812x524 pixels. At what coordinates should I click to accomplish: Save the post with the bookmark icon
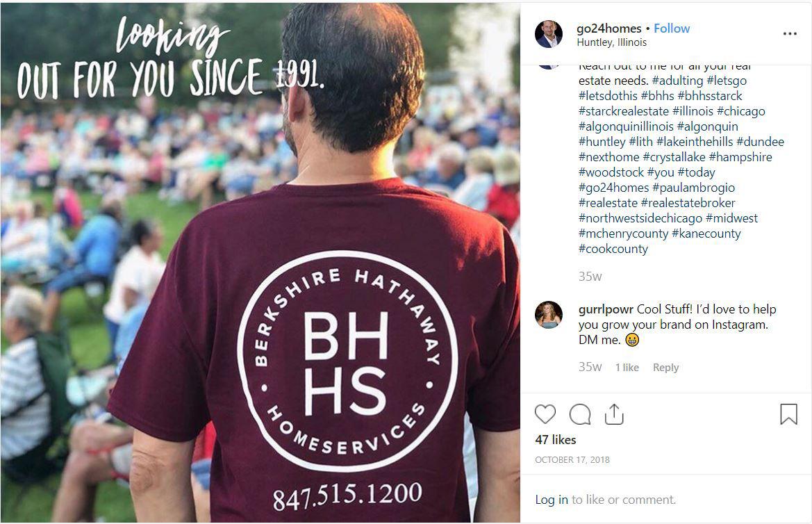coord(788,414)
